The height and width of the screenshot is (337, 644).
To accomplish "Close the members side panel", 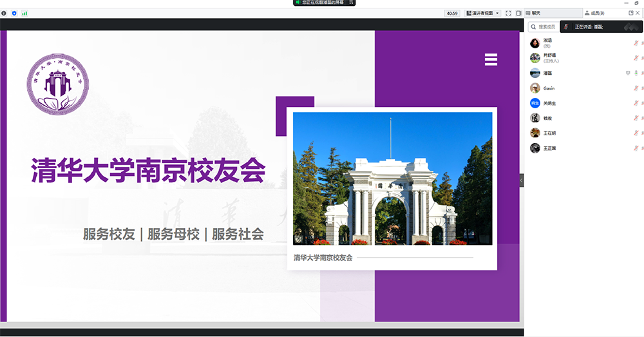I will 638,13.
